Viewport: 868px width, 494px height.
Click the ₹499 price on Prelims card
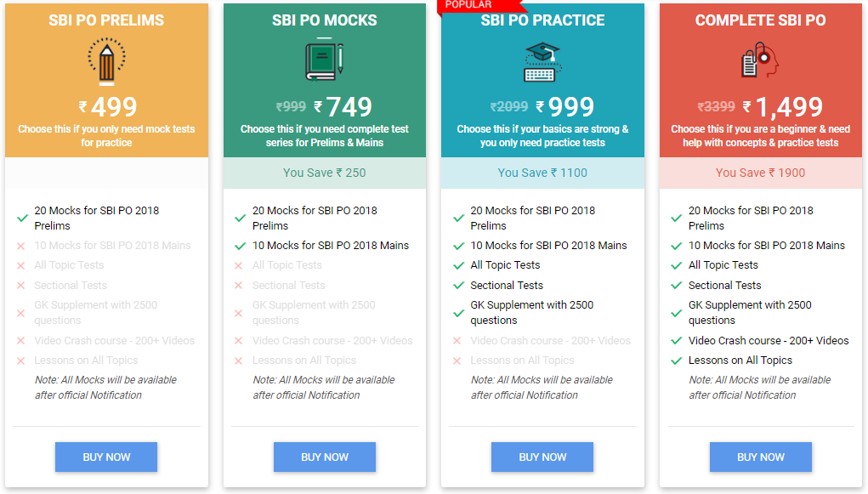(107, 107)
